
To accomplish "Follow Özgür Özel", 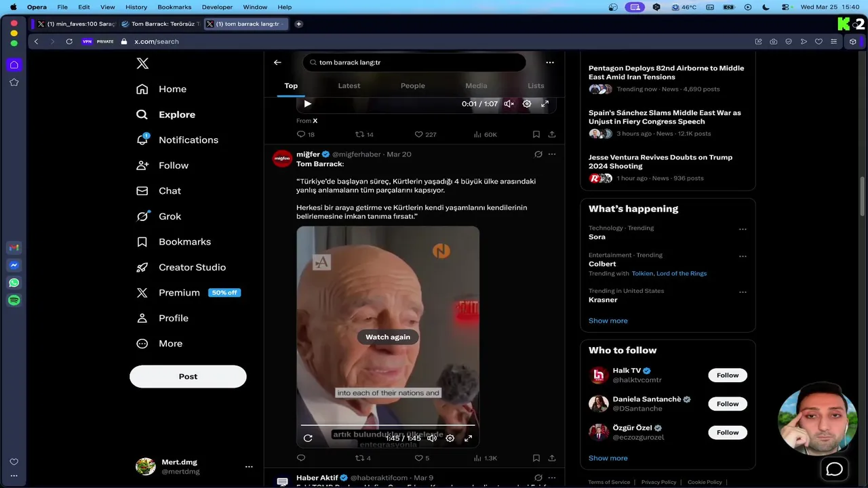I will [x=728, y=432].
